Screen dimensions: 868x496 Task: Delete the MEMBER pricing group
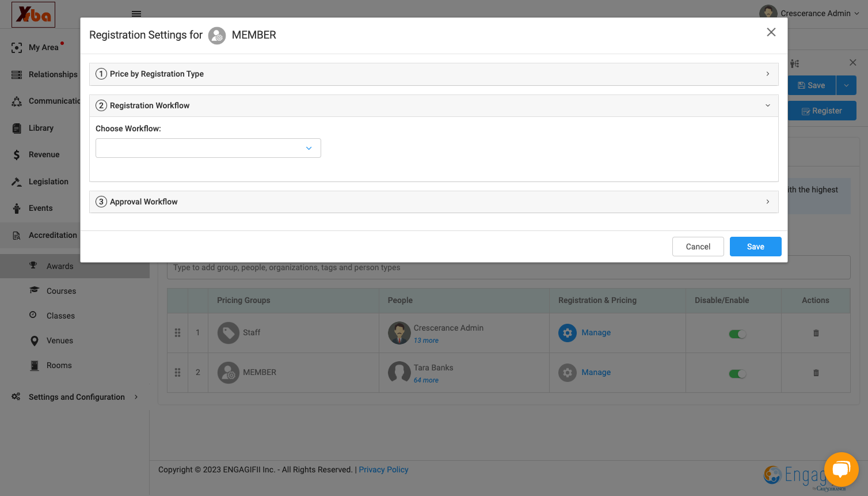click(x=816, y=373)
